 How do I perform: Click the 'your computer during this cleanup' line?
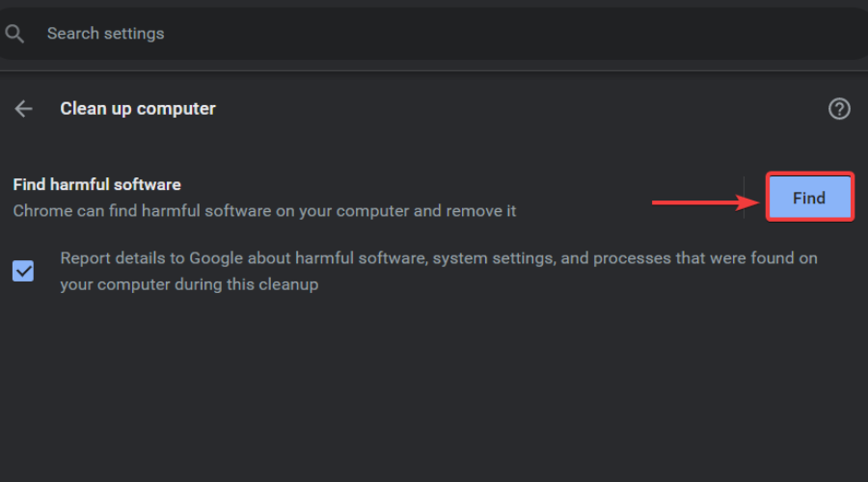click(x=189, y=285)
